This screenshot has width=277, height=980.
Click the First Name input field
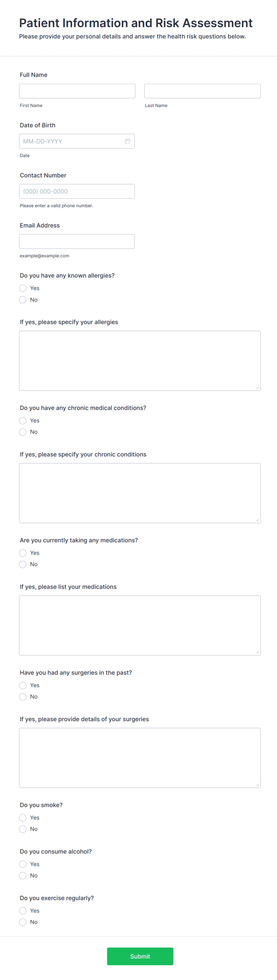[x=77, y=91]
